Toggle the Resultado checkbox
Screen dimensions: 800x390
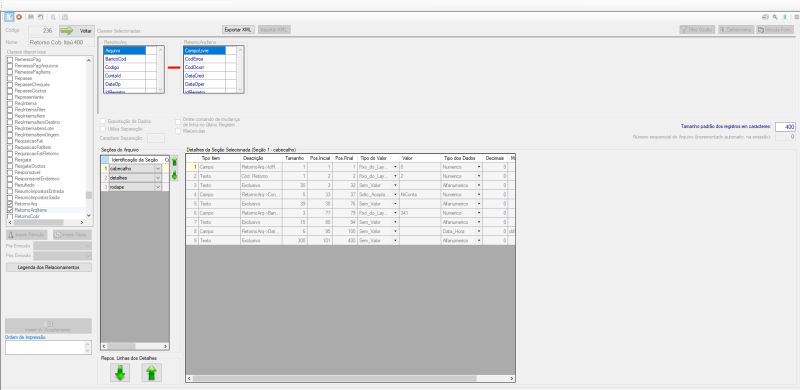pos(10,185)
